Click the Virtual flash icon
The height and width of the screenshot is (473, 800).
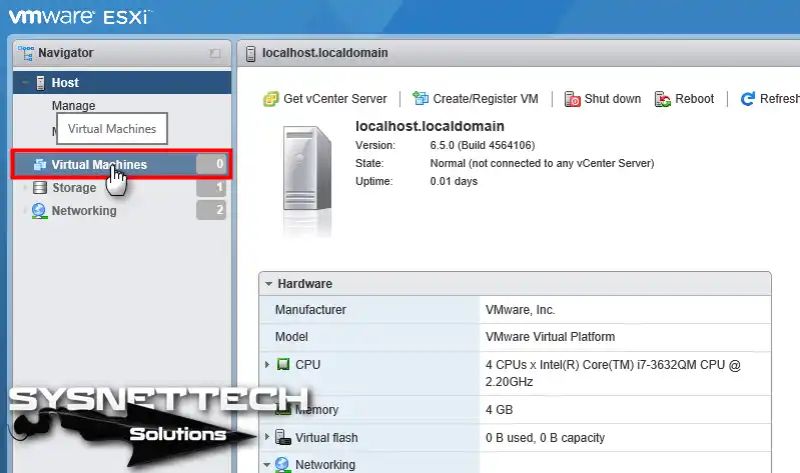[283, 437]
